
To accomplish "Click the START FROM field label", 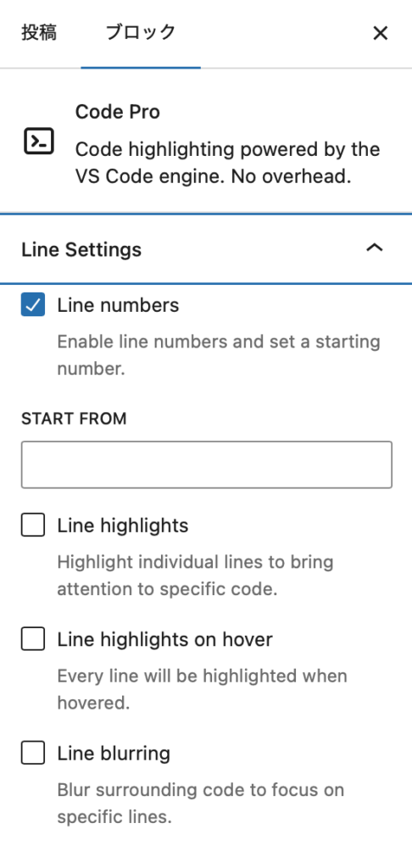I will click(75, 419).
